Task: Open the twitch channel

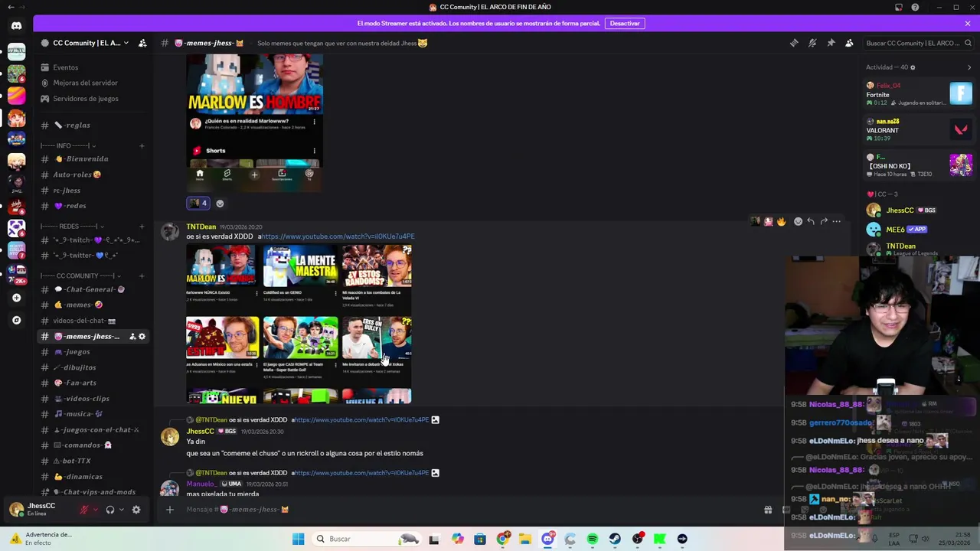Action: coord(93,240)
